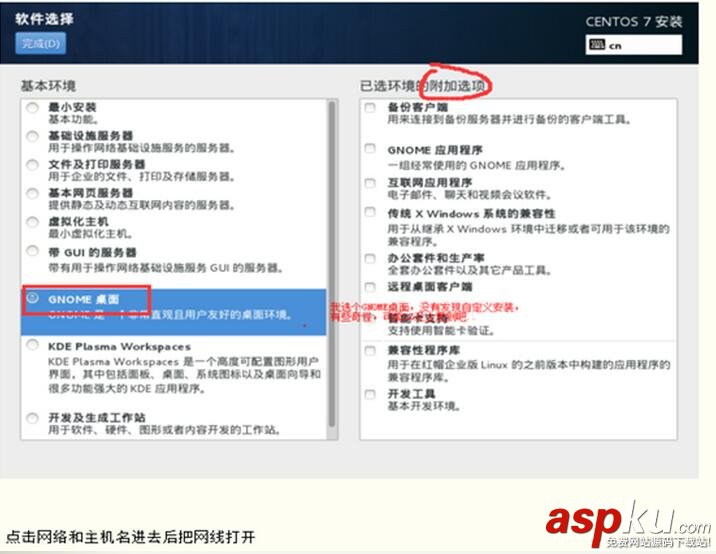Select 开发及生成工作站 radio option
The width and height of the screenshot is (716, 554).
pos(32,417)
